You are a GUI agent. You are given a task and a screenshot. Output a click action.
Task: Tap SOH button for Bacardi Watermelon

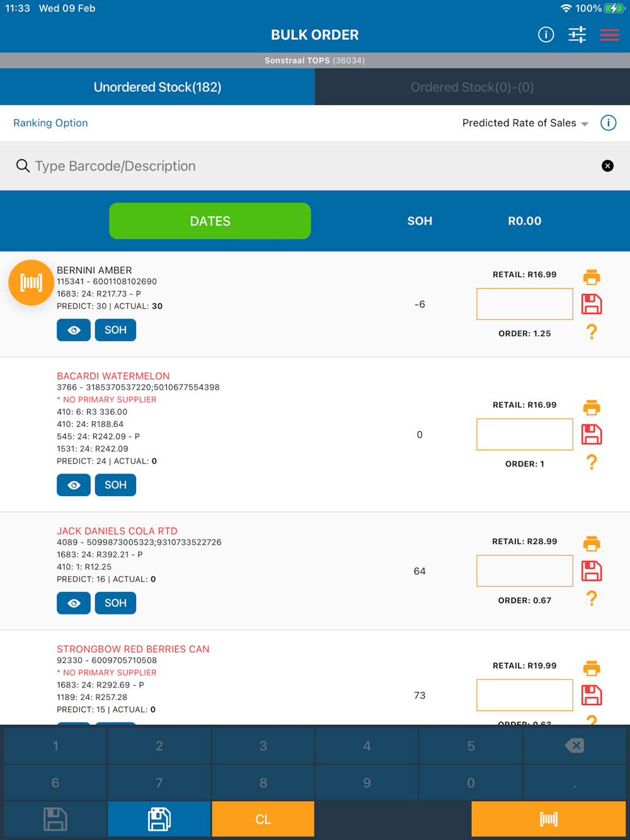tap(115, 485)
